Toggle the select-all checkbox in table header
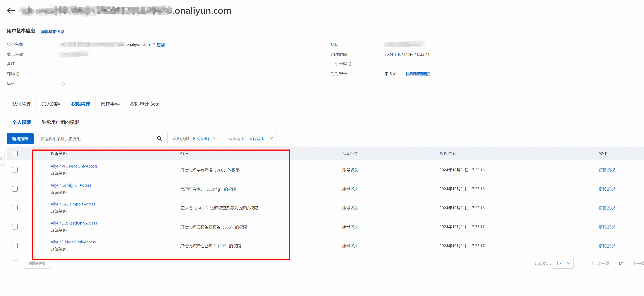This screenshot has width=644, height=296. [15, 153]
